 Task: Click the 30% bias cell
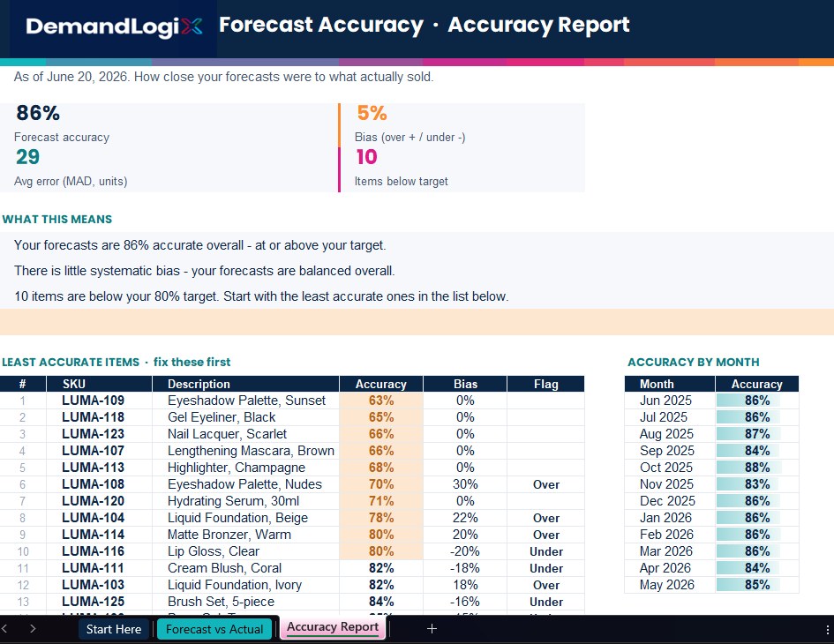coord(465,484)
